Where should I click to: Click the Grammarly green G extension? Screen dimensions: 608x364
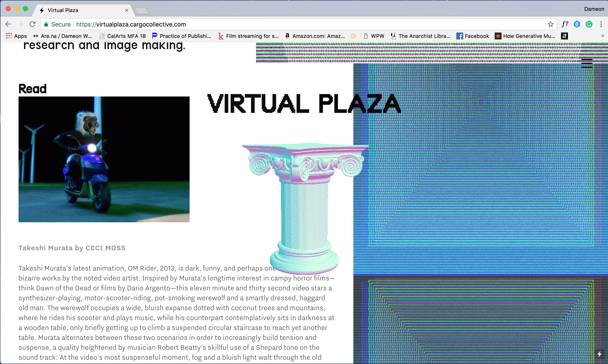(x=589, y=24)
